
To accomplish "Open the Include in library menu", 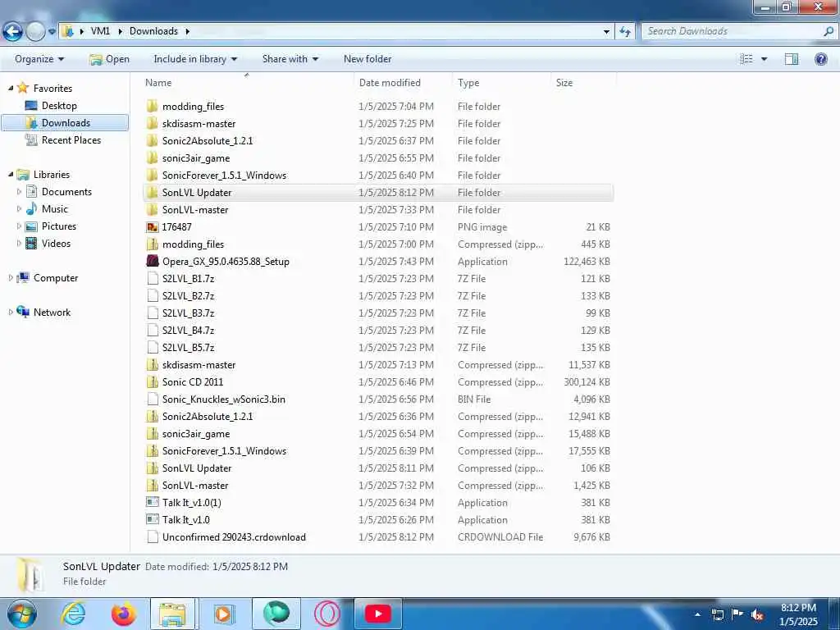I will pyautogui.click(x=195, y=59).
